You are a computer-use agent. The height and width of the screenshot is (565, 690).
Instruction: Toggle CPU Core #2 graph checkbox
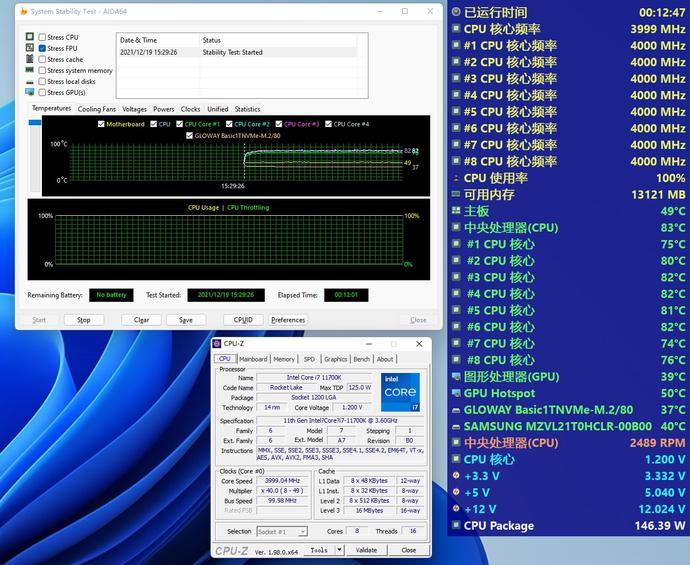pyautogui.click(x=229, y=124)
